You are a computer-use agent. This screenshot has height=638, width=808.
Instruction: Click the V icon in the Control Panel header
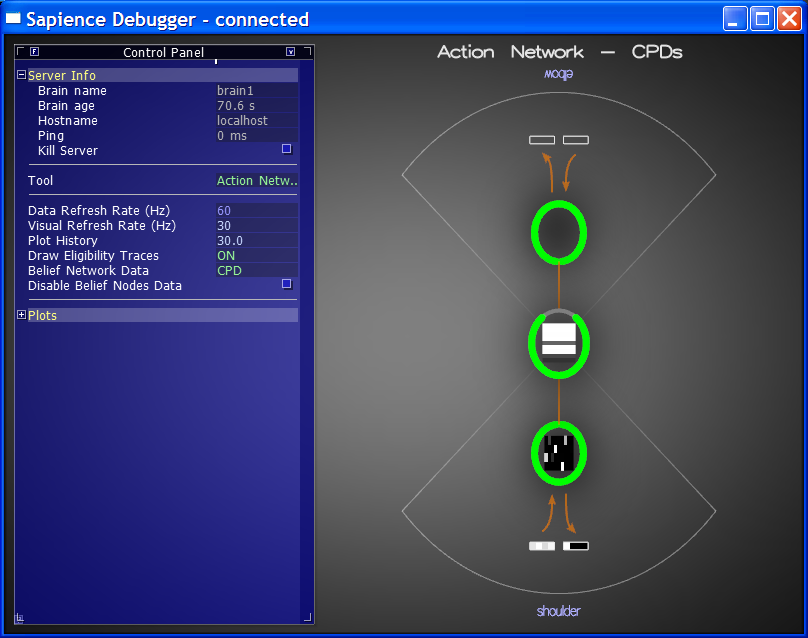pos(290,52)
